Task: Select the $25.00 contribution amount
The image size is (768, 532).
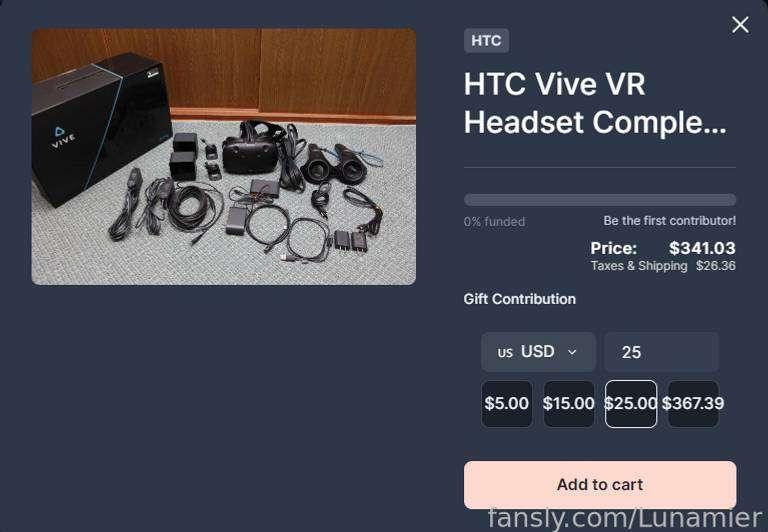Action: point(631,404)
